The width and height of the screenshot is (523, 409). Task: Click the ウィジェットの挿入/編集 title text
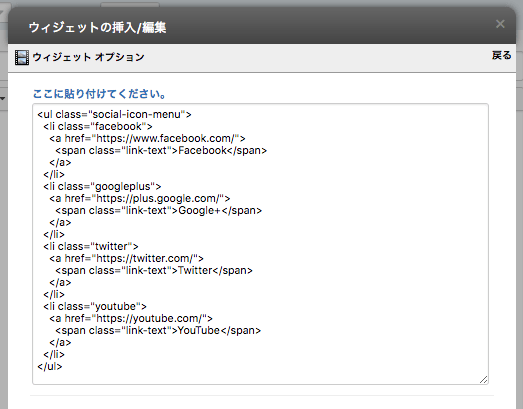click(x=97, y=27)
